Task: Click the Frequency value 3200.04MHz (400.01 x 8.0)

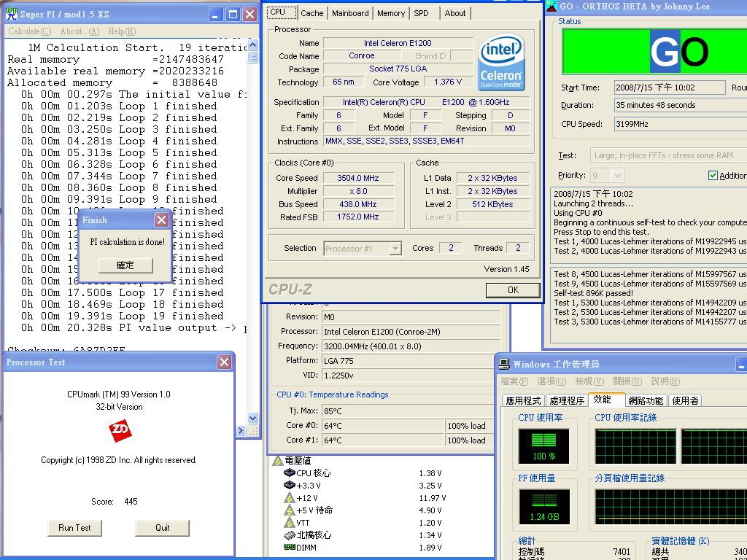Action: [411, 346]
